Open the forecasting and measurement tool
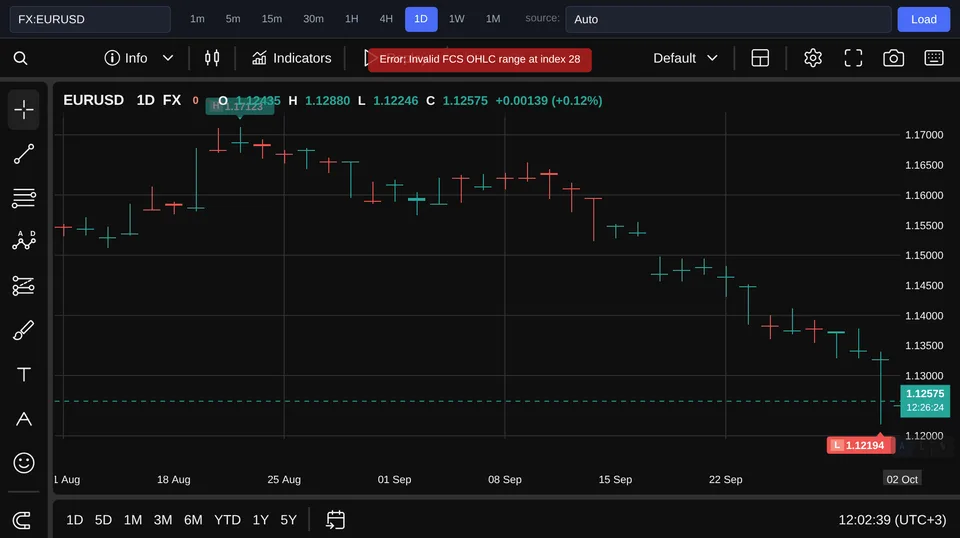 (24, 286)
